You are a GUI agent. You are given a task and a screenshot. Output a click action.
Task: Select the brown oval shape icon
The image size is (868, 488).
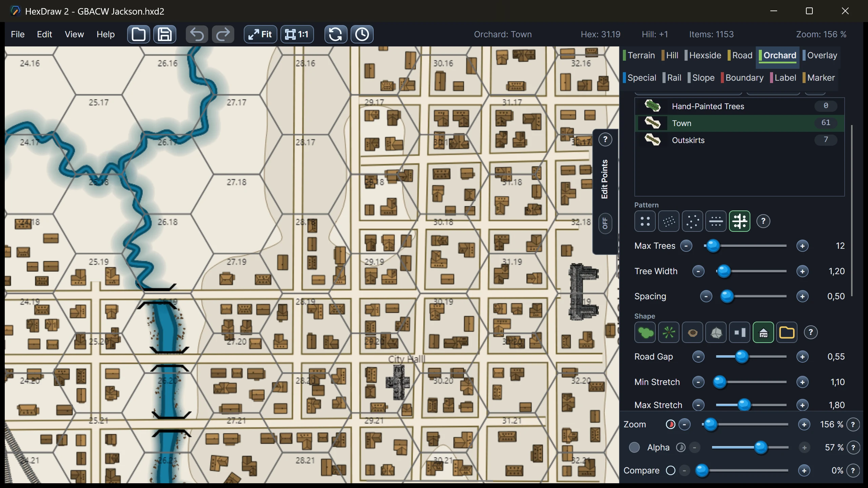tap(692, 332)
